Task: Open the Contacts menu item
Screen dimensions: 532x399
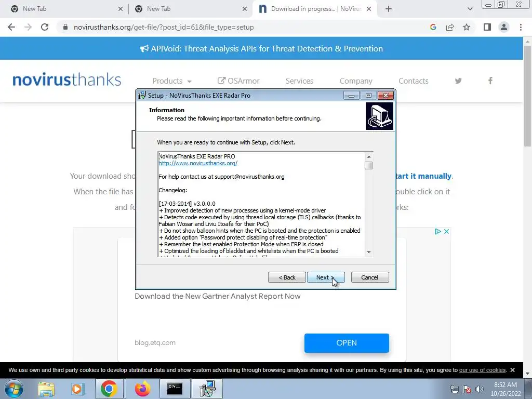Action: (413, 81)
